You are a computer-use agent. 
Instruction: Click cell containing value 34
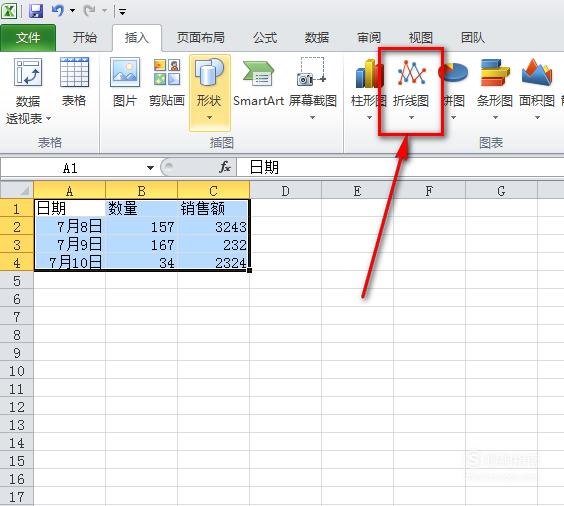tap(141, 262)
